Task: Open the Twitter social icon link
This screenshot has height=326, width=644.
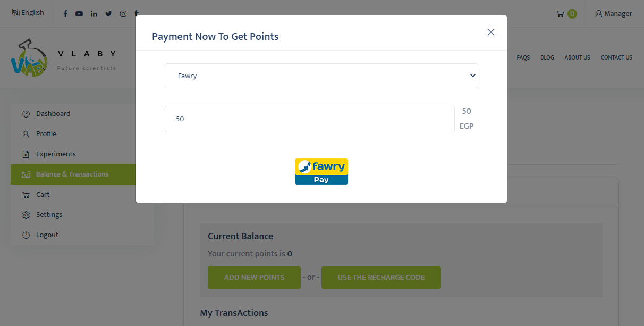Action: click(108, 14)
